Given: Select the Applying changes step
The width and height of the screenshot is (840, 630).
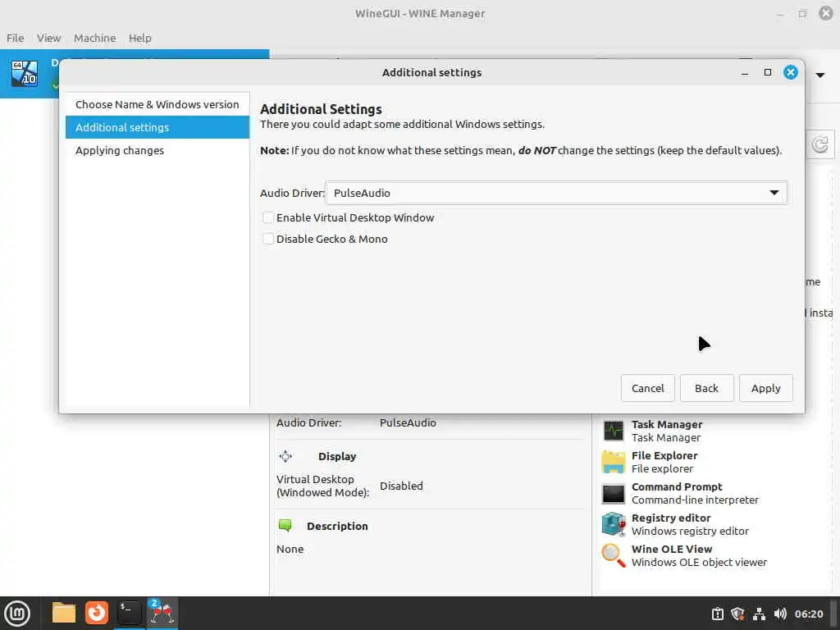Looking at the screenshot, I should point(157,151).
